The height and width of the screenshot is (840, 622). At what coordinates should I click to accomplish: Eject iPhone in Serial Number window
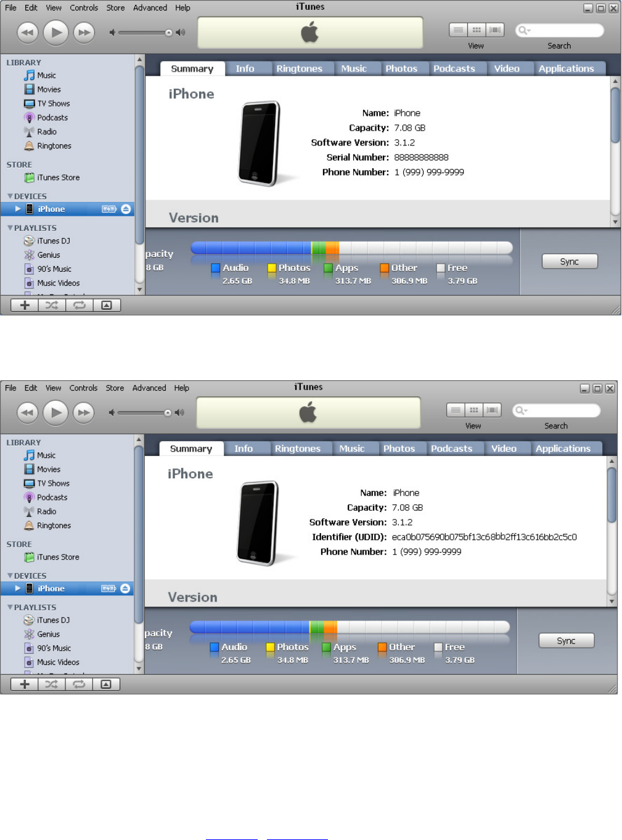click(126, 209)
